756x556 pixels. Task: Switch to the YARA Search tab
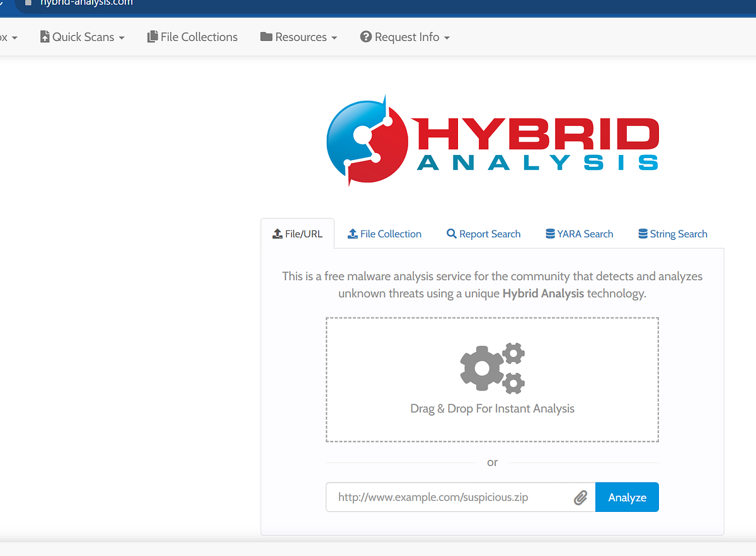click(579, 234)
